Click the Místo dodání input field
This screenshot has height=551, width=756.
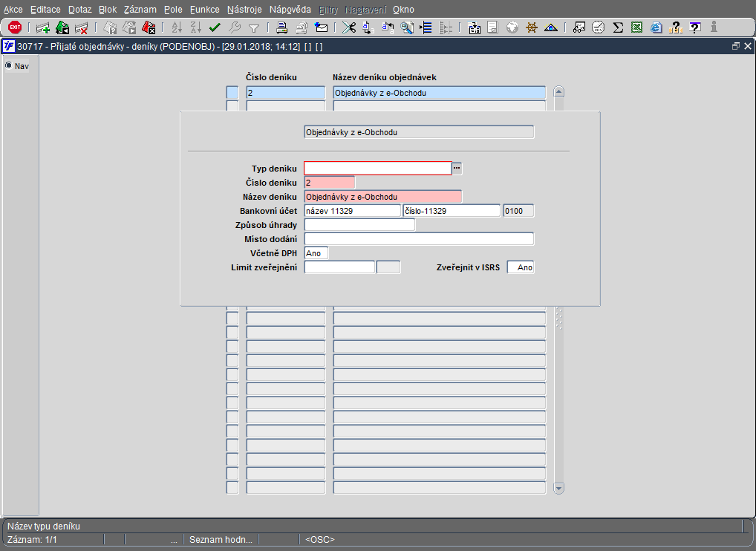coord(419,239)
